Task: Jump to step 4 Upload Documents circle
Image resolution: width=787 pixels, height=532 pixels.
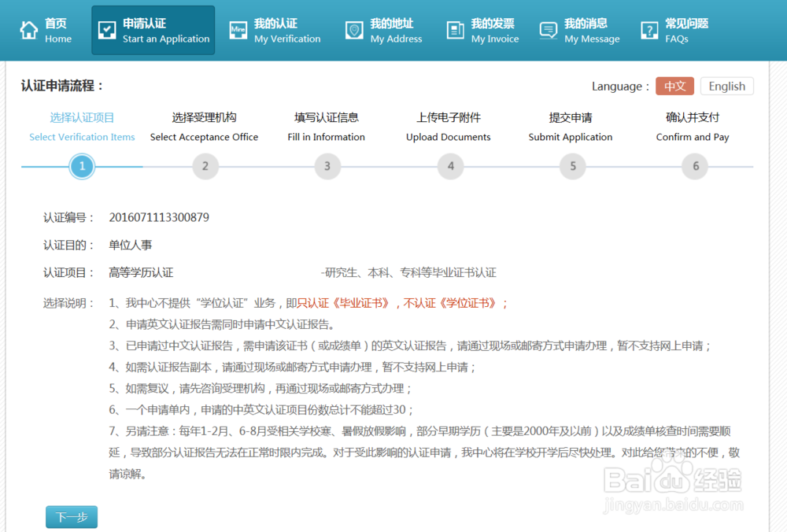Action: [x=450, y=166]
